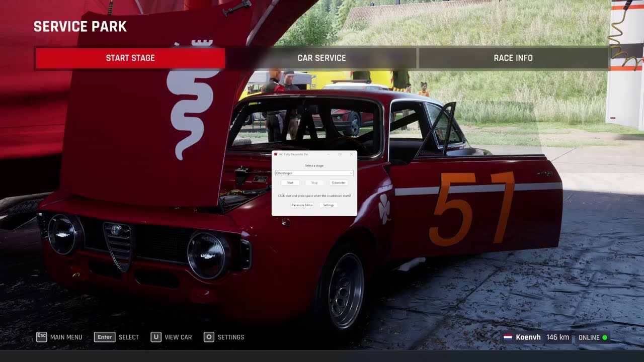Minimize the Pacenote Pal window

[x=328, y=154]
